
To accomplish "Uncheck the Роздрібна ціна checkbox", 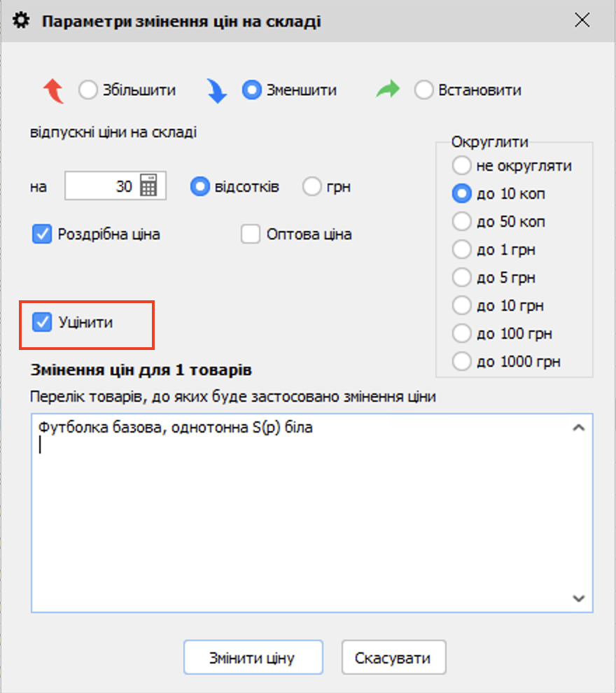I will coord(43,234).
